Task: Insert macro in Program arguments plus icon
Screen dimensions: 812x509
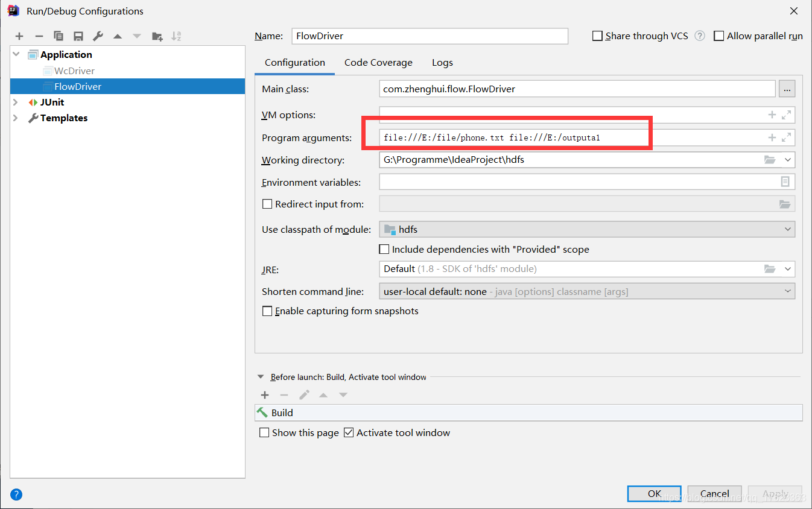Action: [x=772, y=138]
